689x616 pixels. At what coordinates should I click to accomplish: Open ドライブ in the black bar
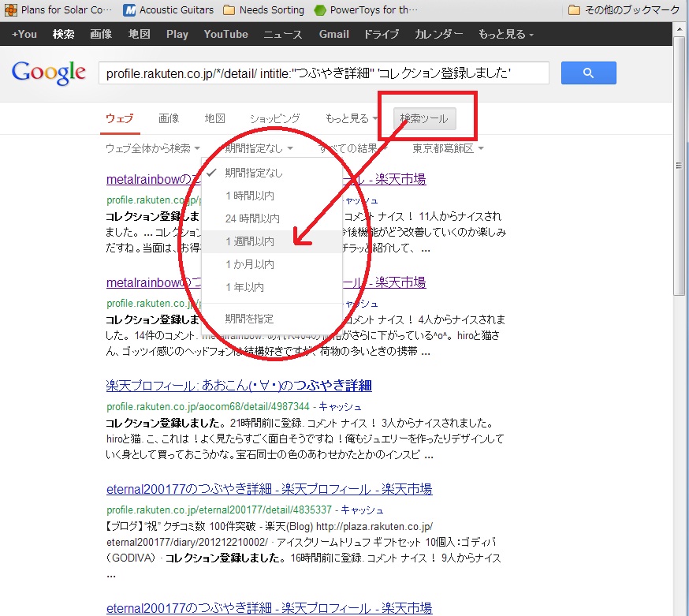click(x=382, y=34)
